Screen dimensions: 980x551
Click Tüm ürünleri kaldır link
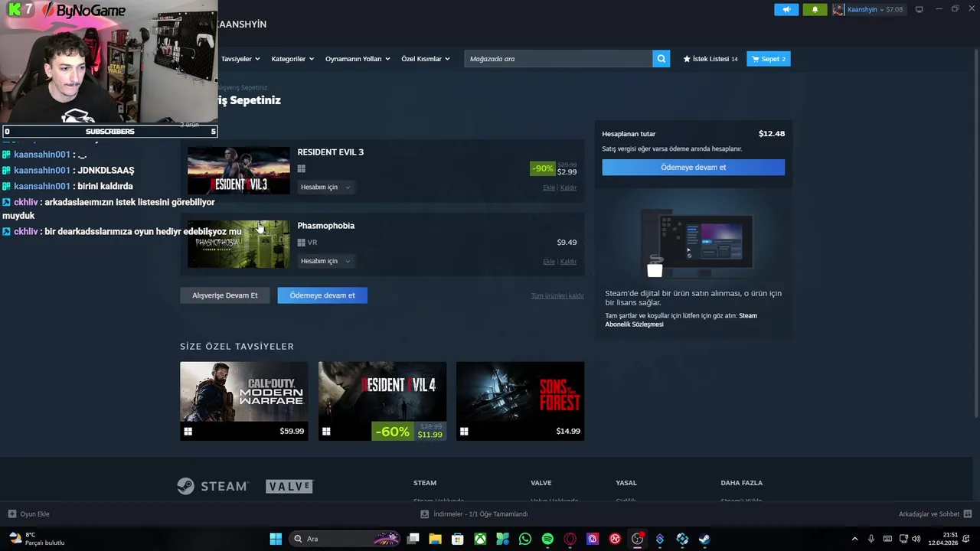(x=557, y=296)
